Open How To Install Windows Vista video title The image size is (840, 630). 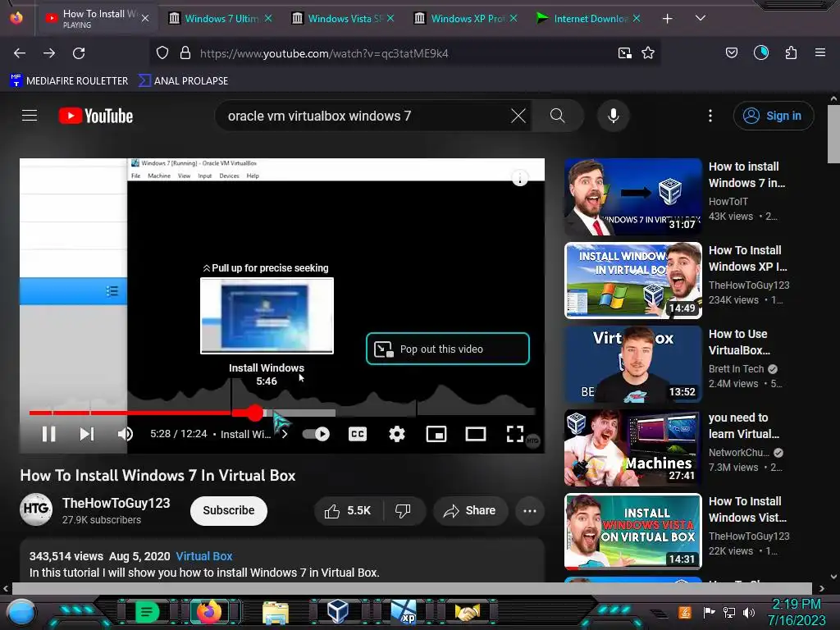tap(747, 509)
